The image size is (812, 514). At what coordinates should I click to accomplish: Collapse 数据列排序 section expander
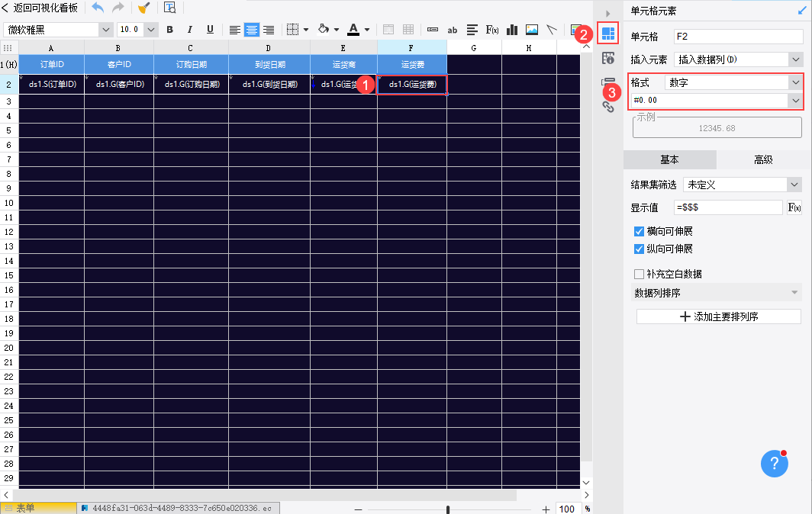click(x=794, y=293)
